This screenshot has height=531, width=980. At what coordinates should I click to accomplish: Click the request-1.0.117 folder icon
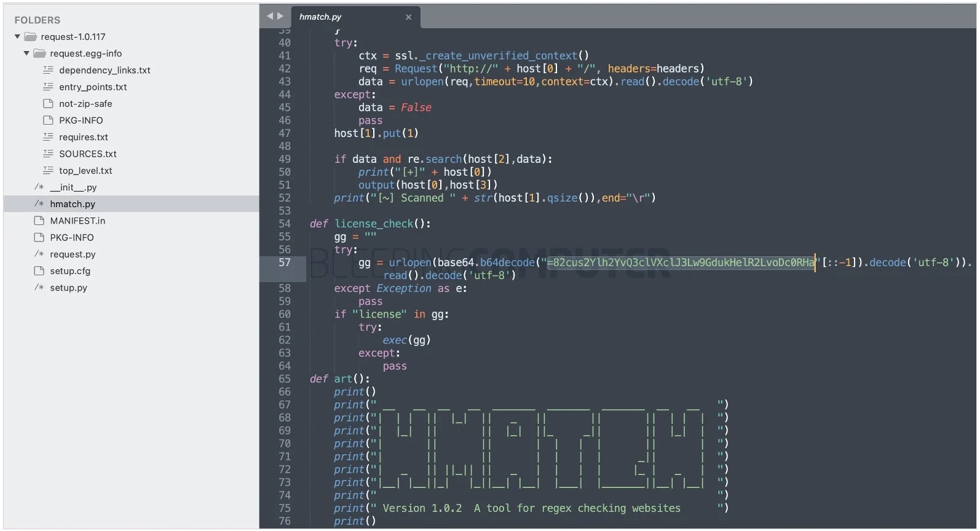(30, 37)
